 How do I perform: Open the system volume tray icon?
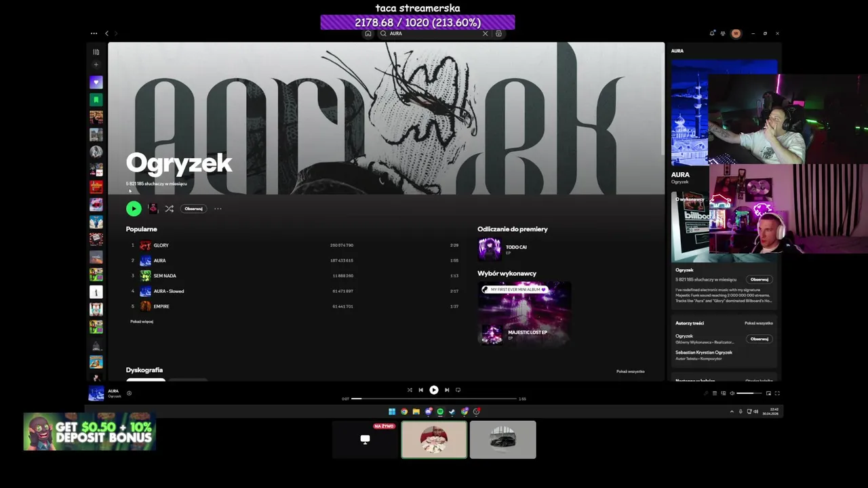click(757, 411)
